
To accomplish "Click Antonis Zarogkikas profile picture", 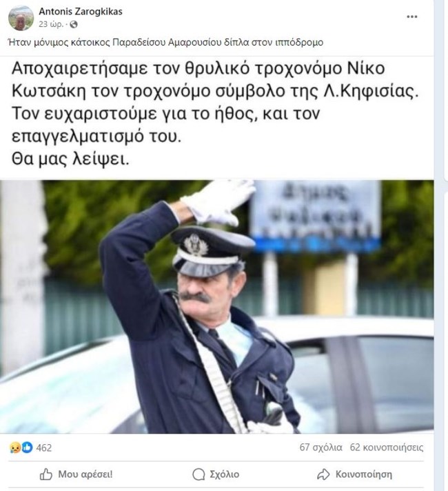I will coord(21,18).
